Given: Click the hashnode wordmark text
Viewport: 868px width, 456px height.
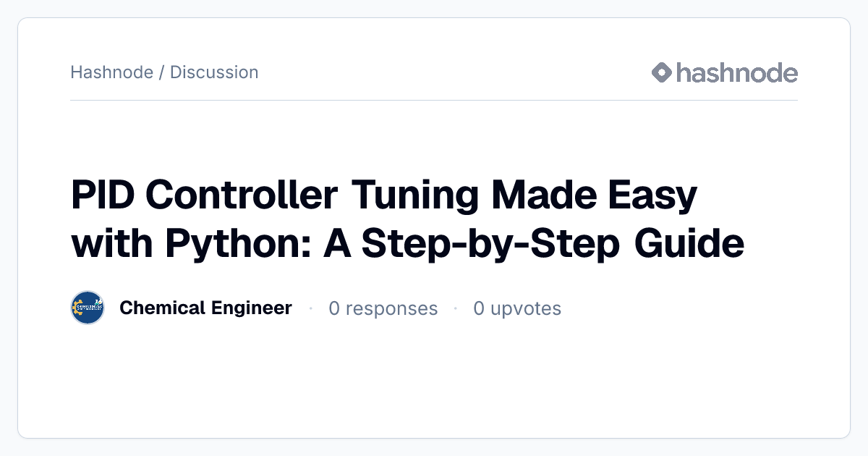Looking at the screenshot, I should [x=737, y=72].
